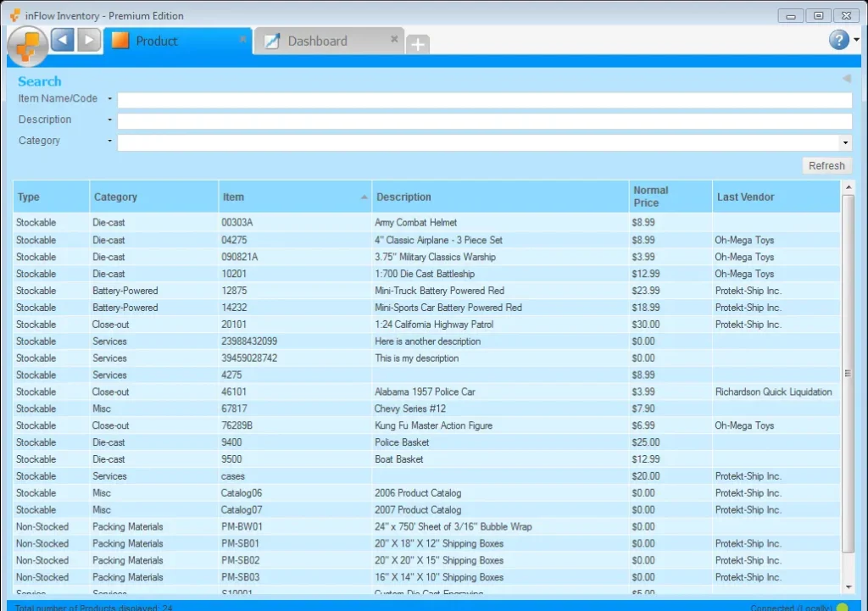Select the Chevy Series #12 row
The image size is (868, 611).
(x=426, y=408)
